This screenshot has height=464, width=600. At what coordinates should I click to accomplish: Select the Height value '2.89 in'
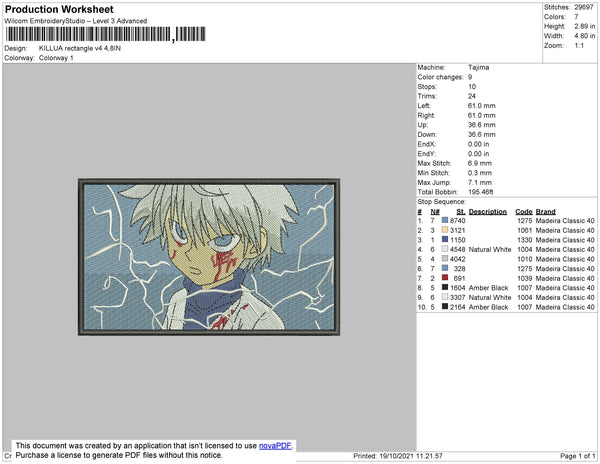pos(585,26)
